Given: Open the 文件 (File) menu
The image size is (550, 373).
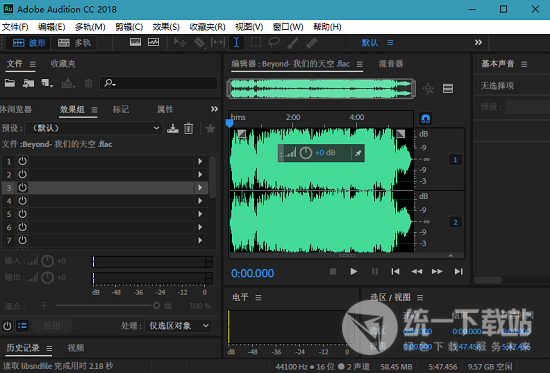Looking at the screenshot, I should click(x=15, y=27).
